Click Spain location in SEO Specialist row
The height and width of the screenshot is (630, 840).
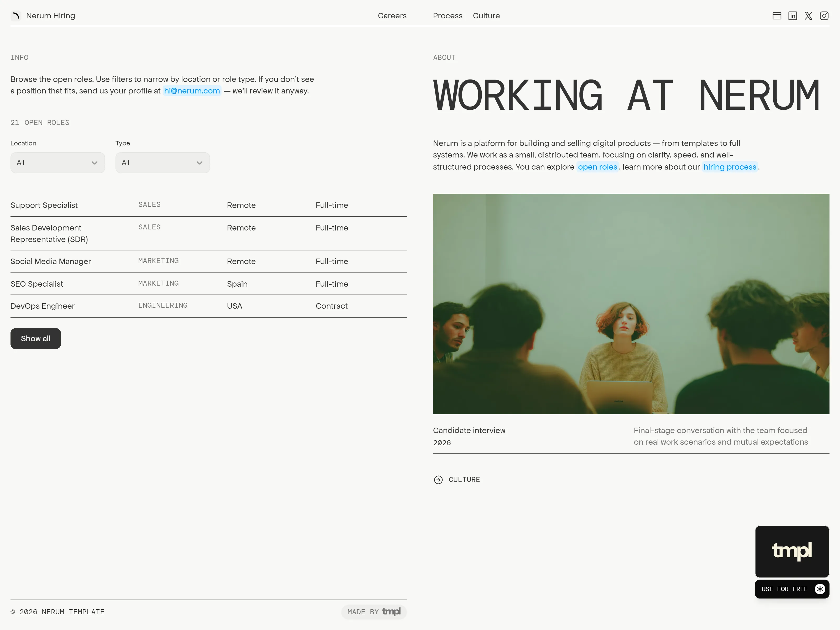[237, 284]
